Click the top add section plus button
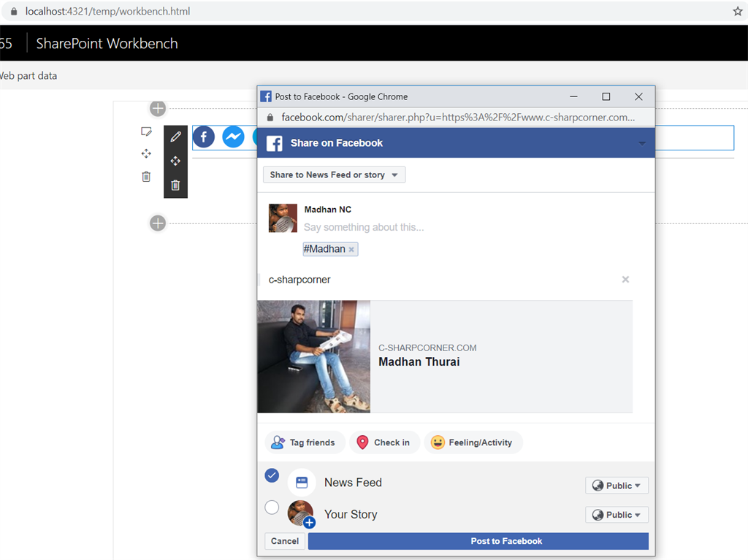Viewport: 748px width, 560px height. tap(158, 108)
